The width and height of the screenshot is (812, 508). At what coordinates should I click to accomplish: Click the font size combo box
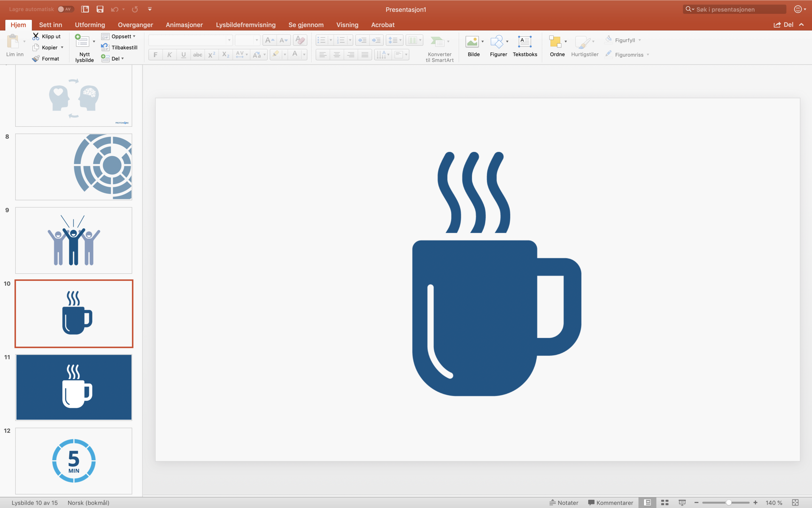(x=247, y=40)
